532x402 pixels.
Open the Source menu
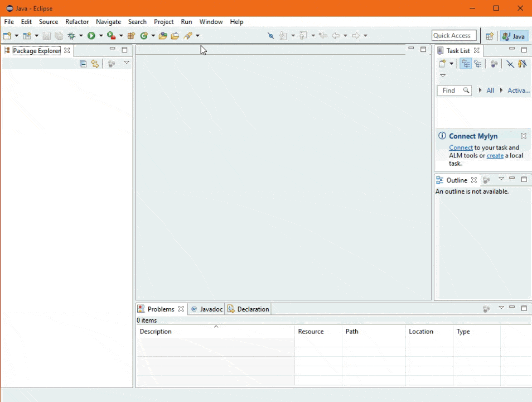click(49, 22)
